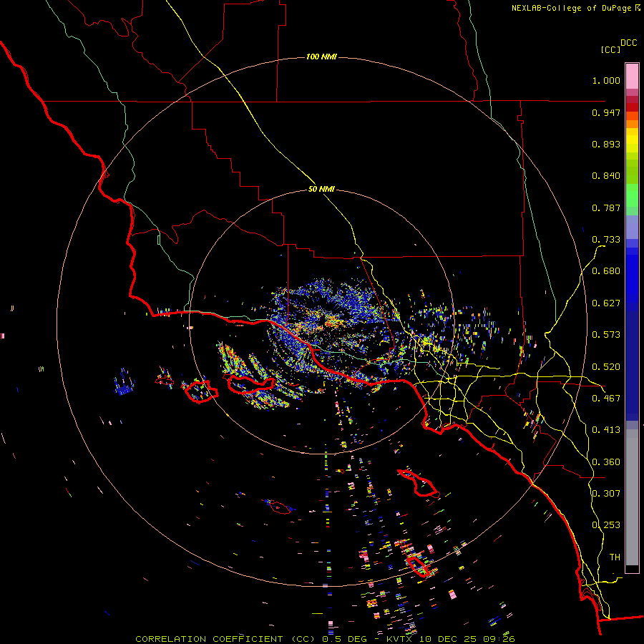The height and width of the screenshot is (644, 644).
Task: Pick the periwinkle segment near 0.733
Action: click(632, 227)
